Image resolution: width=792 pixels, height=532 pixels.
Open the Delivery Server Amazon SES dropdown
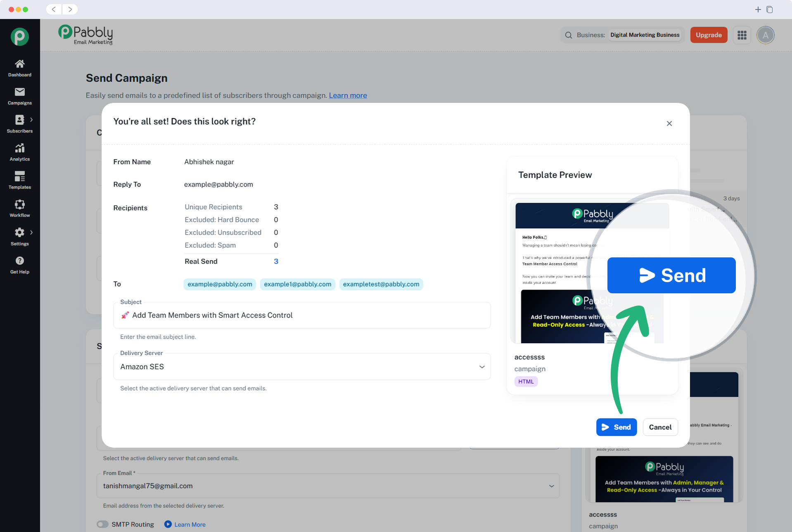pyautogui.click(x=302, y=367)
